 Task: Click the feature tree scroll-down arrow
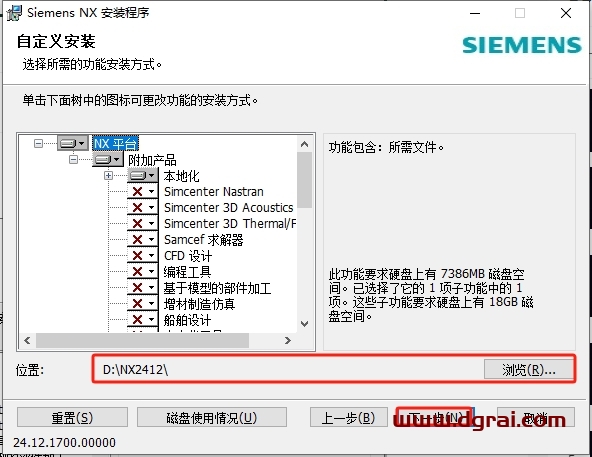tap(304, 324)
